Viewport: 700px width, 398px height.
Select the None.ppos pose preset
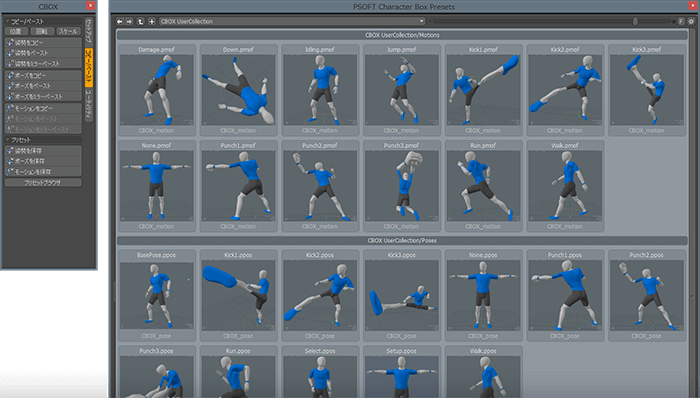483,295
